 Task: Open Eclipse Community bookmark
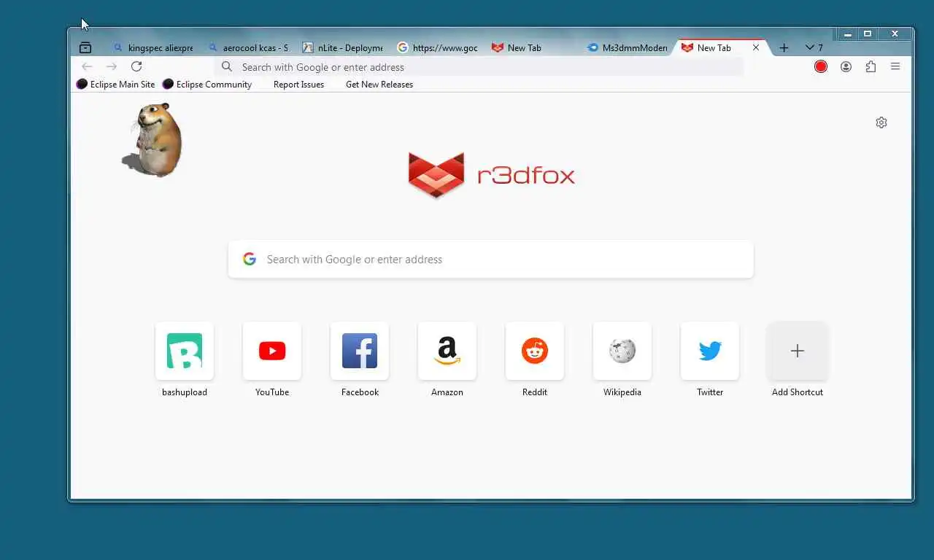pos(207,85)
